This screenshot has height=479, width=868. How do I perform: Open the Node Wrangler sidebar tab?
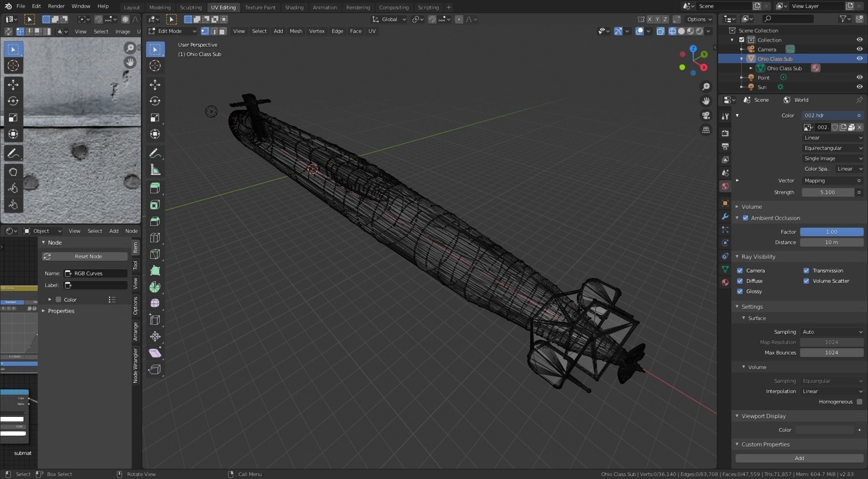click(x=136, y=365)
